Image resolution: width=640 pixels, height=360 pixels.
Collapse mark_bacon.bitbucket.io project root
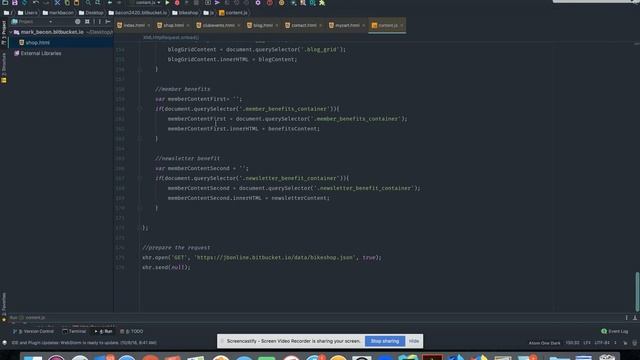[x=11, y=32]
